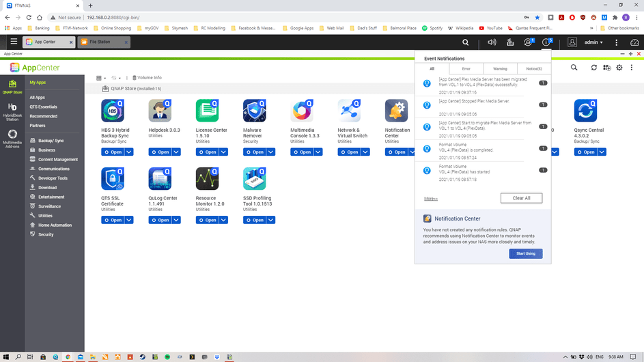Open the QTS SSL Certificate icon
Viewport: 644px width, 362px height.
(x=113, y=178)
